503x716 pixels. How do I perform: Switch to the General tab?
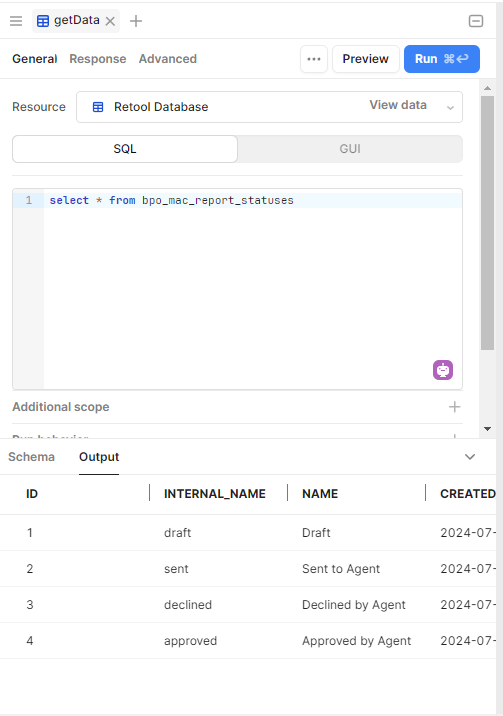tap(35, 59)
